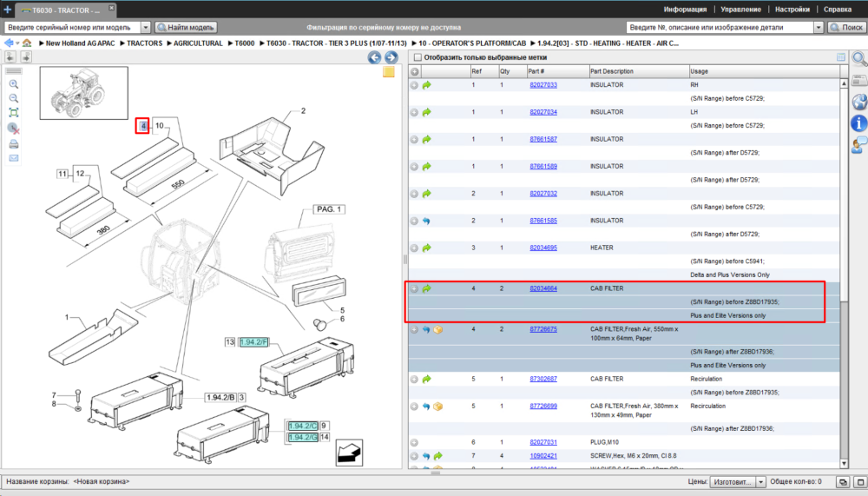Screen dimensions: 868x496
Task: Click the PAG. 1 label in the diagram
Action: pos(329,209)
